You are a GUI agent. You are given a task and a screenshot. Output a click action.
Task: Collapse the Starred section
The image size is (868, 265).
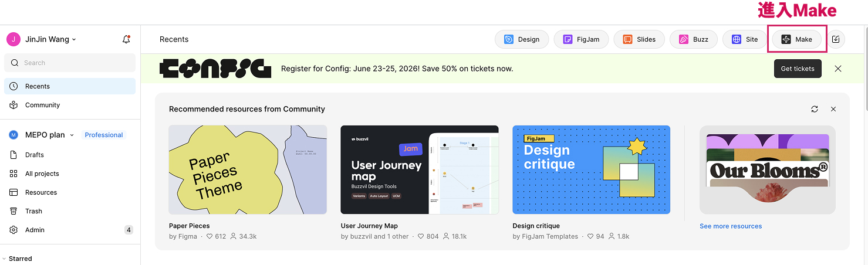(x=5, y=259)
